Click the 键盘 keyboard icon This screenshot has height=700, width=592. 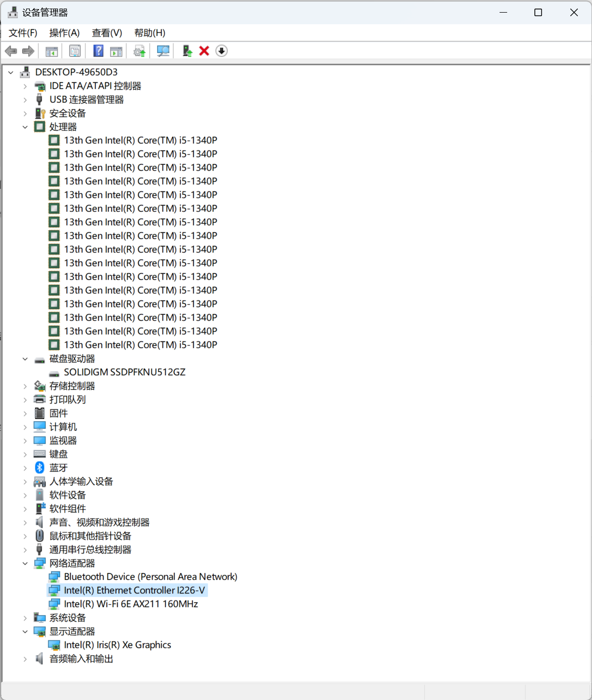pos(39,454)
